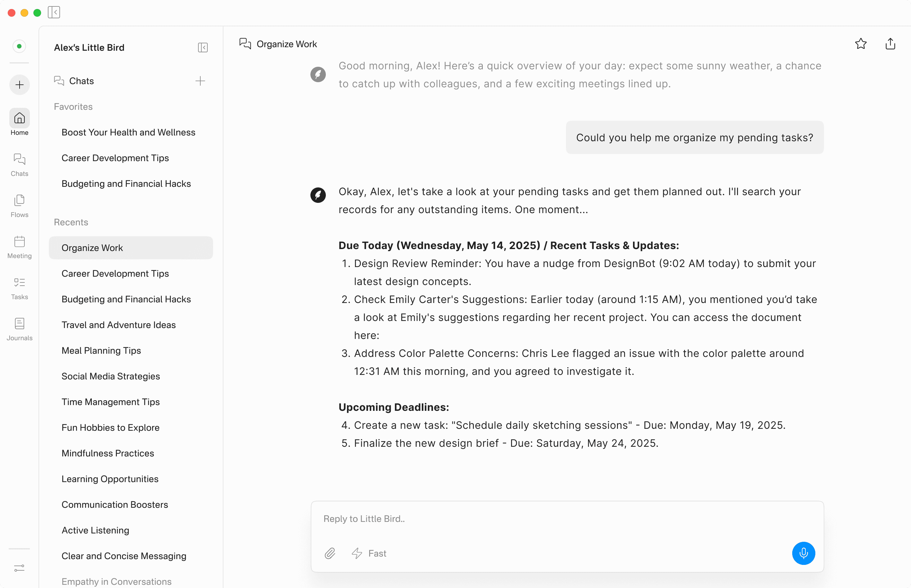Click the green status indicator dot
This screenshot has width=911, height=588.
coord(20,46)
